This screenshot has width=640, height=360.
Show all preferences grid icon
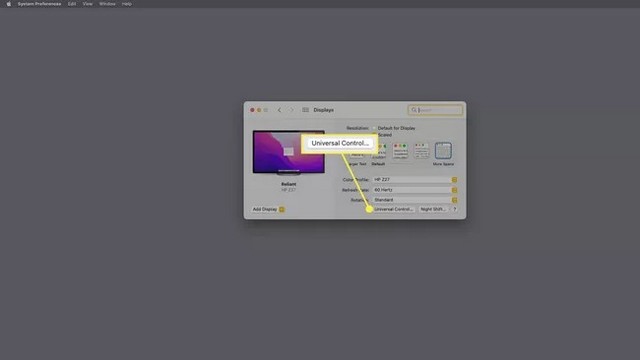click(x=305, y=110)
